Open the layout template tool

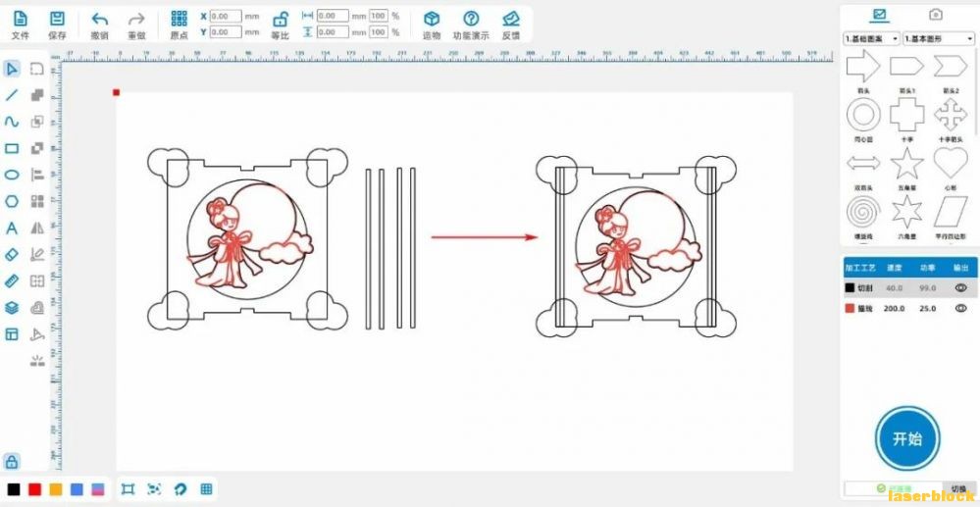(12, 333)
